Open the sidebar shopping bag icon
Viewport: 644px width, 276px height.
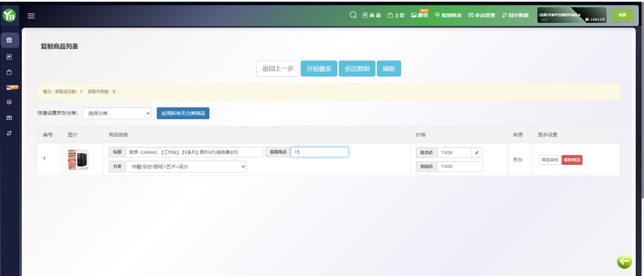click(9, 72)
